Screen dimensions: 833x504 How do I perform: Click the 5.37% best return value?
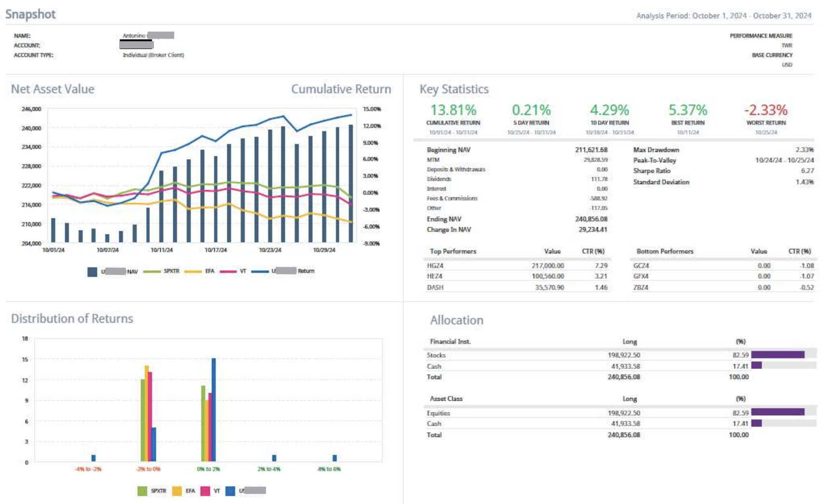[x=687, y=110]
